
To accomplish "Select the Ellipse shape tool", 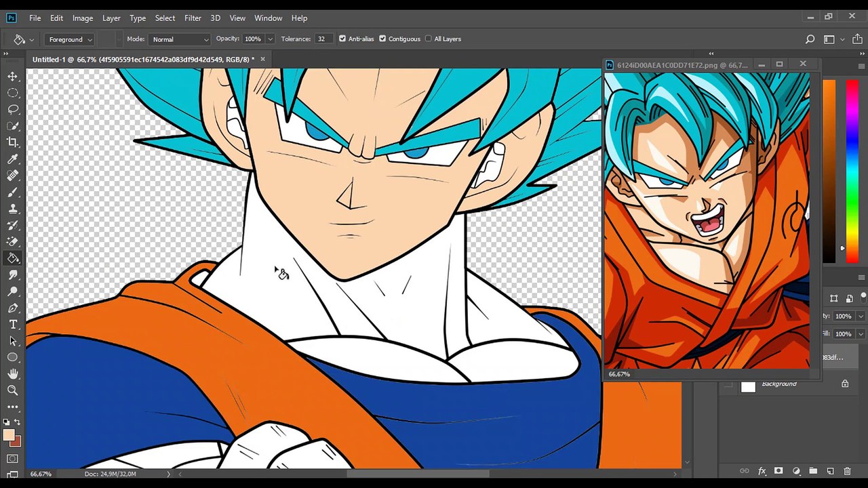I will (x=13, y=357).
